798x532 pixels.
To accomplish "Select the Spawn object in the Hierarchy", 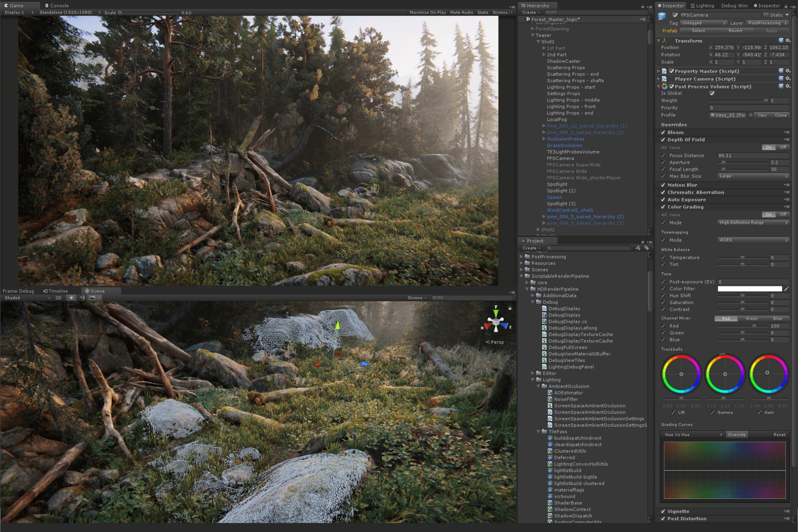I will 555,197.
